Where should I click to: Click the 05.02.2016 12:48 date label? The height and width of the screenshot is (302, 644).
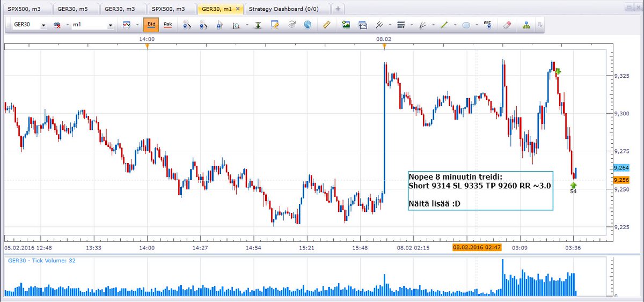(x=28, y=248)
